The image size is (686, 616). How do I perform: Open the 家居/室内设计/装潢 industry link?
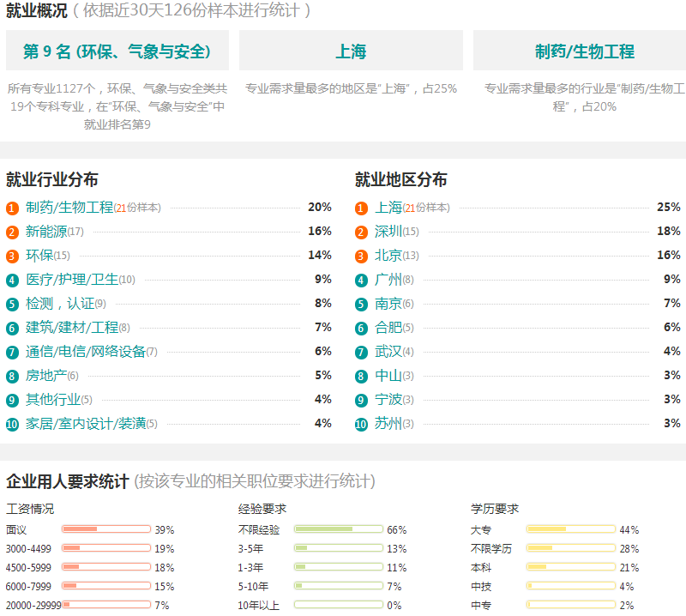tap(86, 424)
